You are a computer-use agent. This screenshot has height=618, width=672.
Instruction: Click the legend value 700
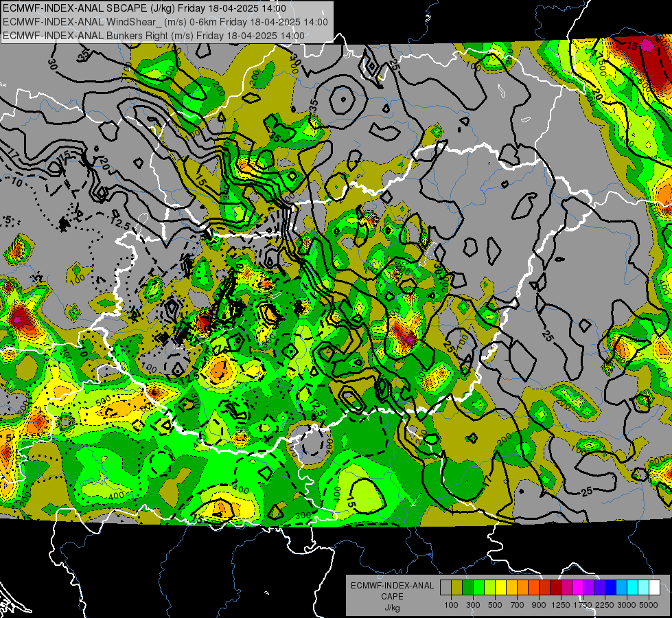pyautogui.click(x=518, y=605)
